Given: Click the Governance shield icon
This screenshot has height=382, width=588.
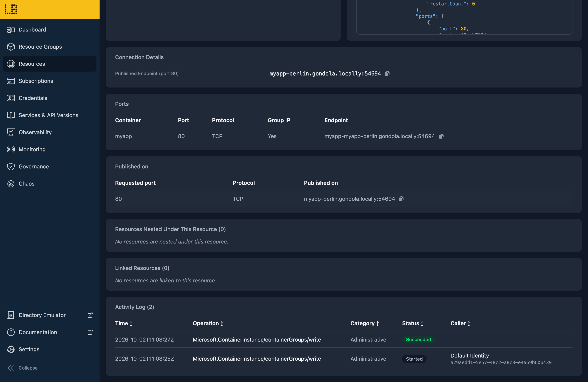Looking at the screenshot, I should 11,166.
